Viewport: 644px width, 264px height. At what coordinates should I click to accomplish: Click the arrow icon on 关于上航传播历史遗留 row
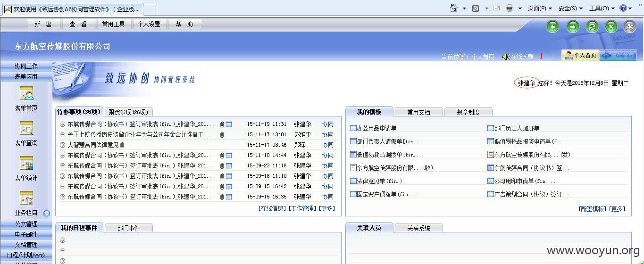point(62,135)
